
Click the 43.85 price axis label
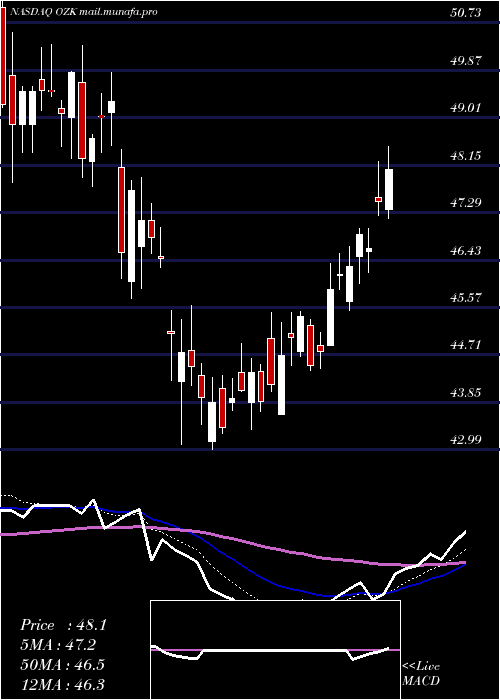(466, 393)
